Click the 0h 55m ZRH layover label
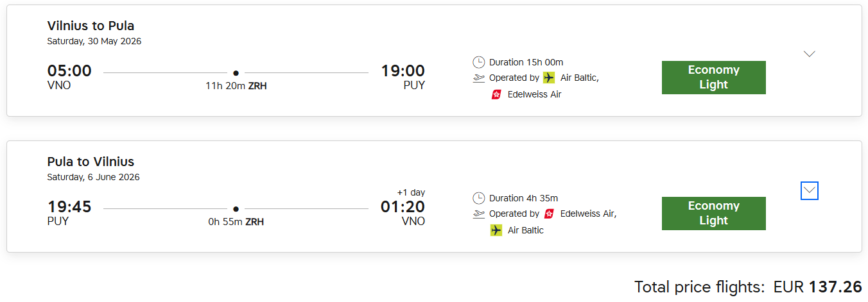This screenshot has height=302, width=868. pyautogui.click(x=236, y=222)
